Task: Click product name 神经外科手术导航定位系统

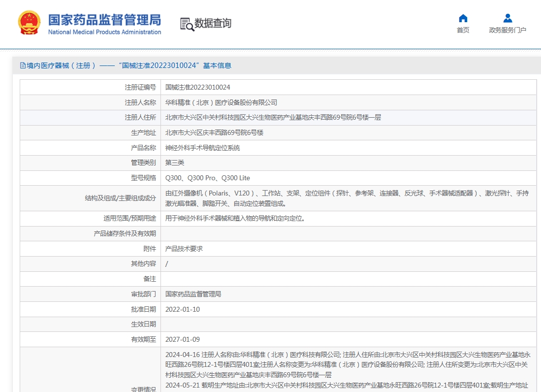Action: pyautogui.click(x=202, y=148)
